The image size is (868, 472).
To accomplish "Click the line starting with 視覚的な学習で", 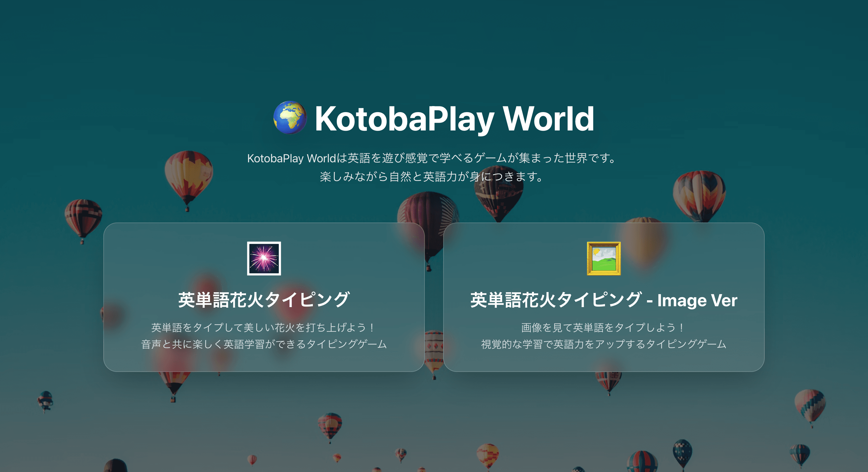I will click(x=603, y=344).
